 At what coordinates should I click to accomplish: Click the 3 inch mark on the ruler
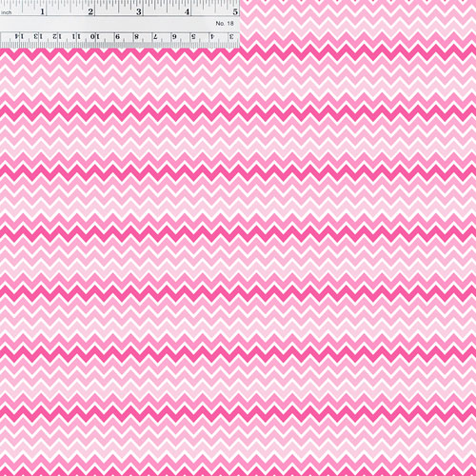139,11
